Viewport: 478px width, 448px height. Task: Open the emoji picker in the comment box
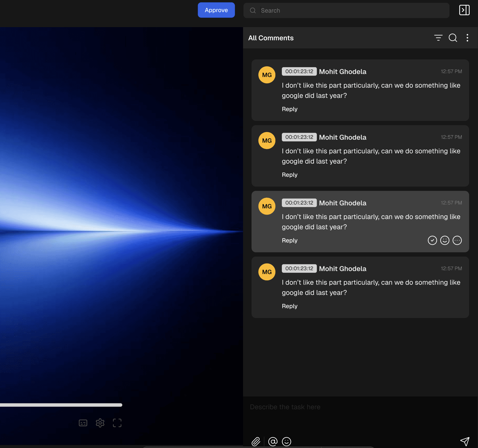click(x=286, y=441)
